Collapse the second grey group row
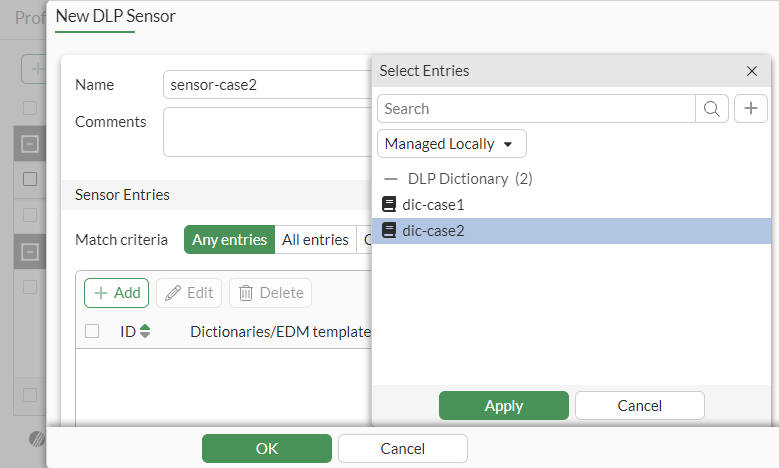The image size is (779, 468). click(30, 251)
